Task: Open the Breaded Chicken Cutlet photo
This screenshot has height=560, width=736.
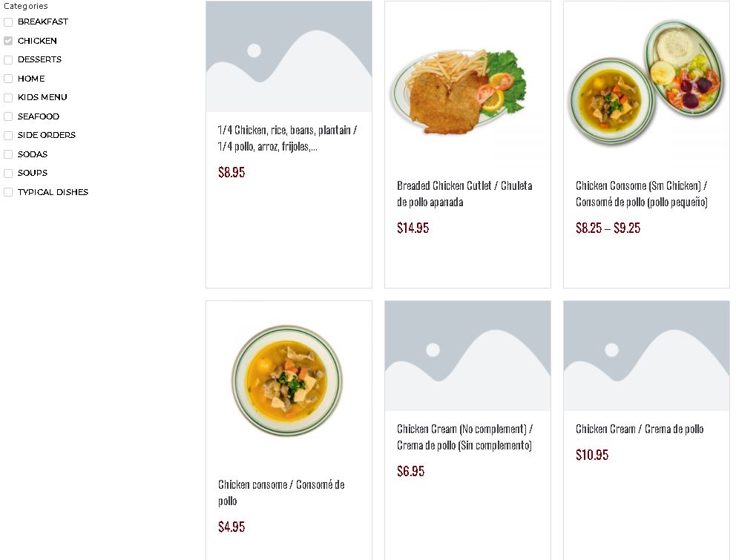Action: pyautogui.click(x=467, y=84)
